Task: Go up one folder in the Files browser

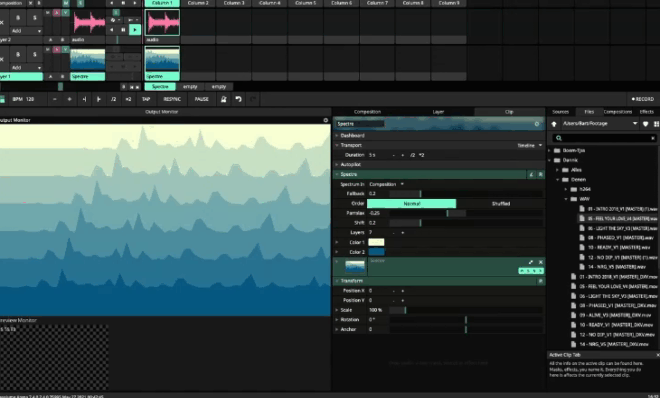Action: (x=554, y=124)
